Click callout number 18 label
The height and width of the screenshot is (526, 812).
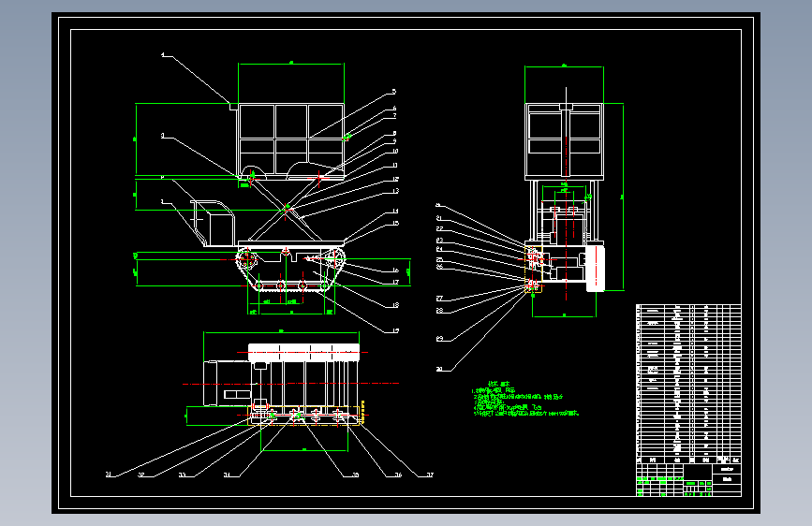pos(395,305)
